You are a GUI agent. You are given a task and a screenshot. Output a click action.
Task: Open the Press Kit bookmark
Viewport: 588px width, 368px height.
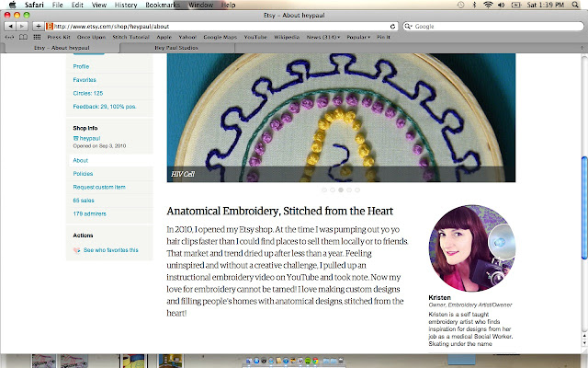[59, 37]
